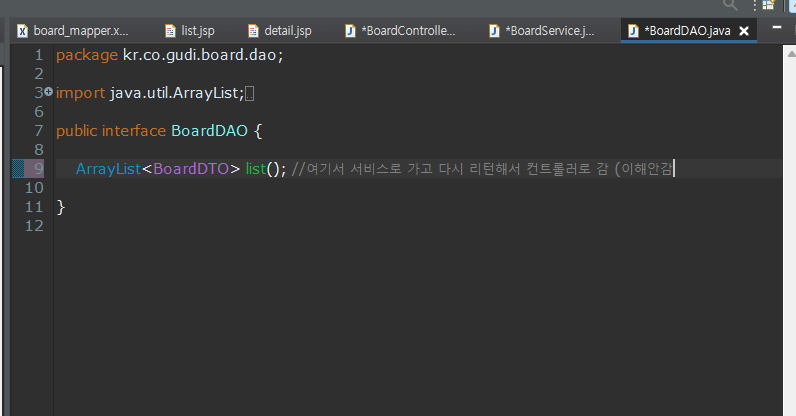The height and width of the screenshot is (416, 796).
Task: Click the search magnifier icon
Action: point(730,5)
